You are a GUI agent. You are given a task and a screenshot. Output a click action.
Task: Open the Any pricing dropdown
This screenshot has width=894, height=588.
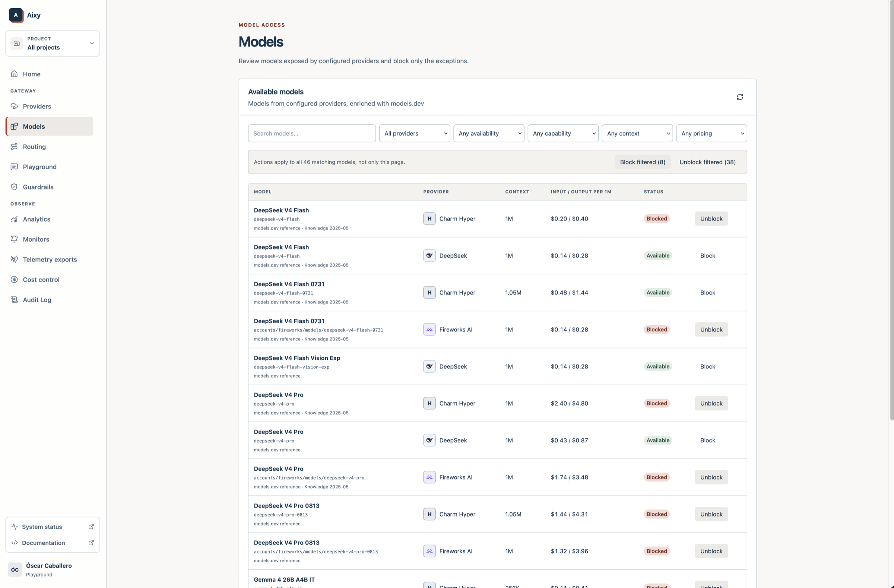711,133
